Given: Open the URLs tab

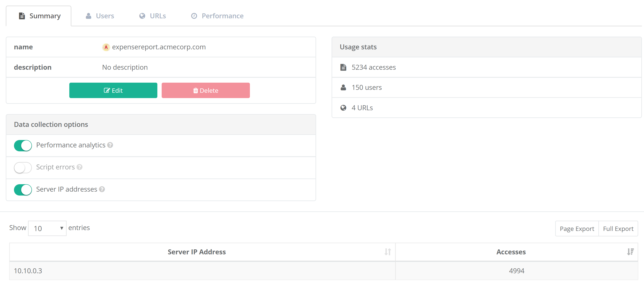Looking at the screenshot, I should [x=152, y=16].
